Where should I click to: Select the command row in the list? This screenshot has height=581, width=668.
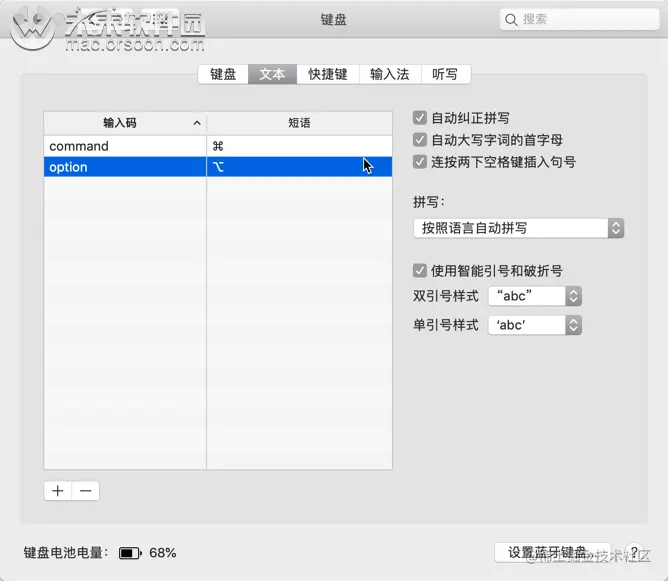(x=218, y=146)
